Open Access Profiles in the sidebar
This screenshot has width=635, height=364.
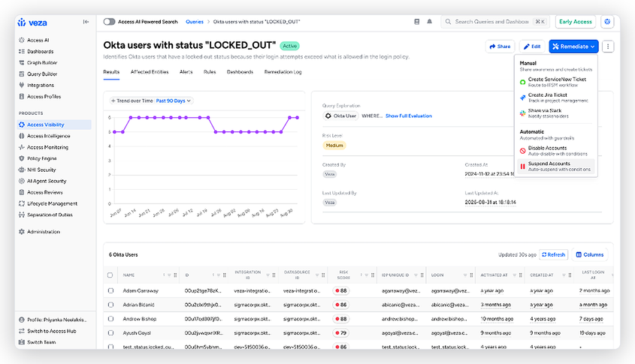click(44, 97)
